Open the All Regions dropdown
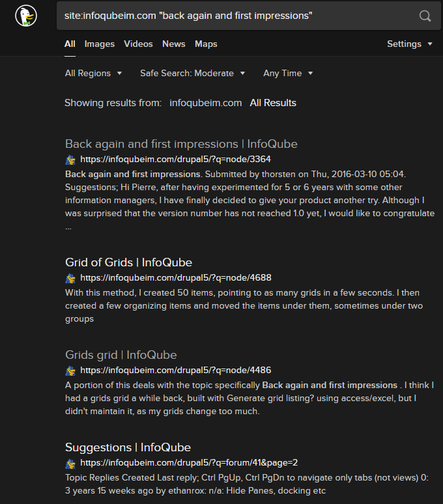The width and height of the screenshot is (443, 504). point(93,74)
